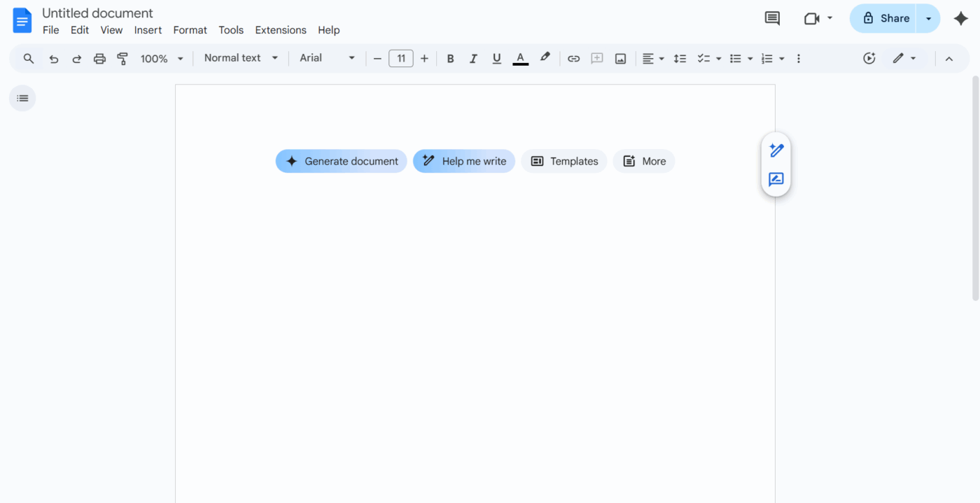Open the zoom level dropdown
This screenshot has height=503, width=980.
click(x=161, y=58)
